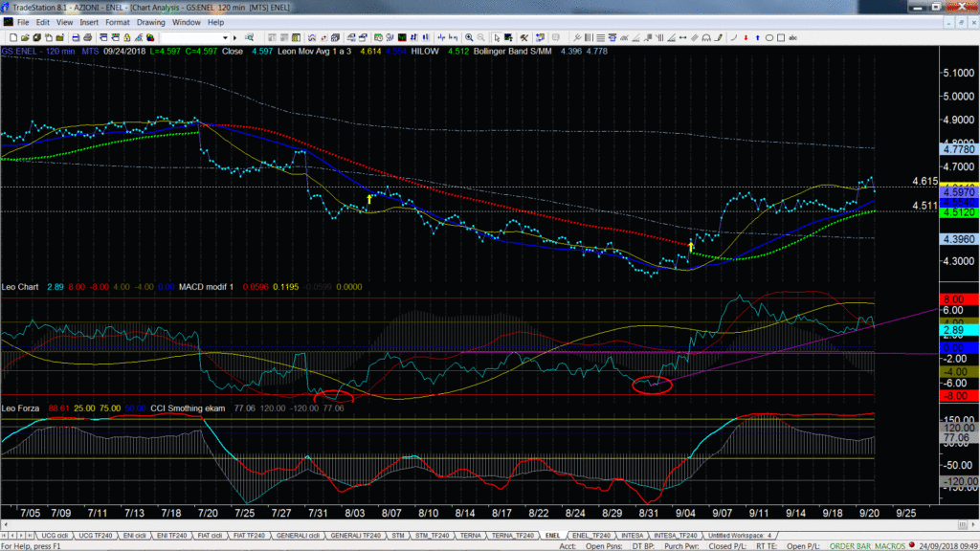Switch to the GENERALI cicli workspace tab
The height and width of the screenshot is (551, 980).
point(299,536)
